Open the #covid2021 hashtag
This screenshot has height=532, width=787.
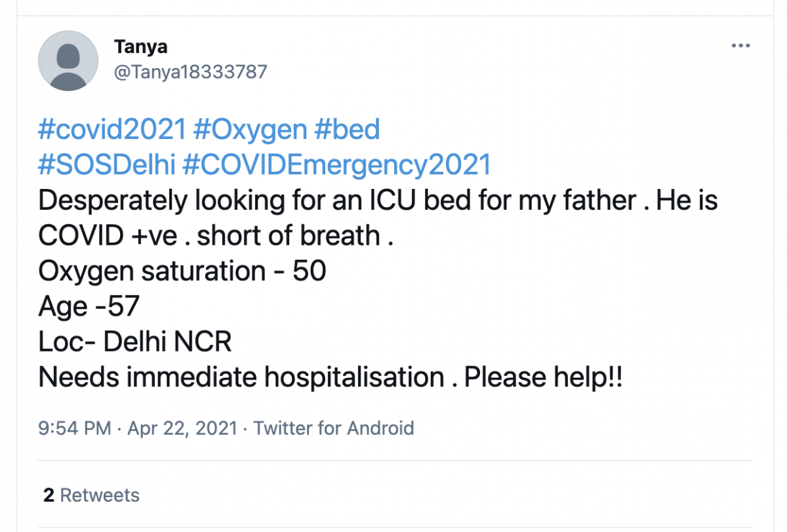click(112, 130)
